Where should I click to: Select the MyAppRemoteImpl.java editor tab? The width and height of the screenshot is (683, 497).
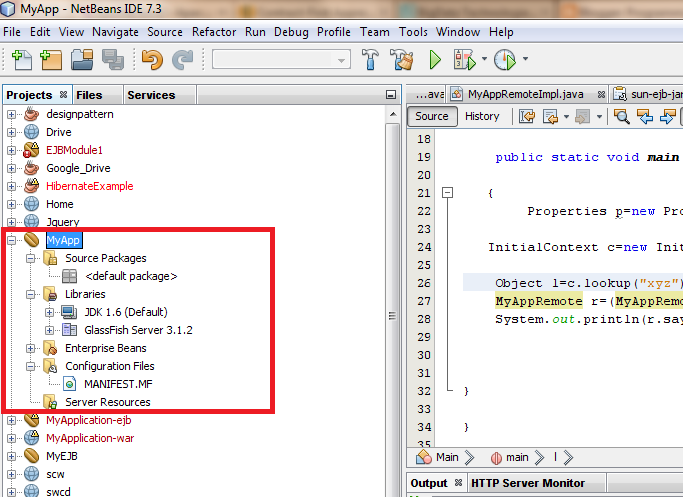527,94
